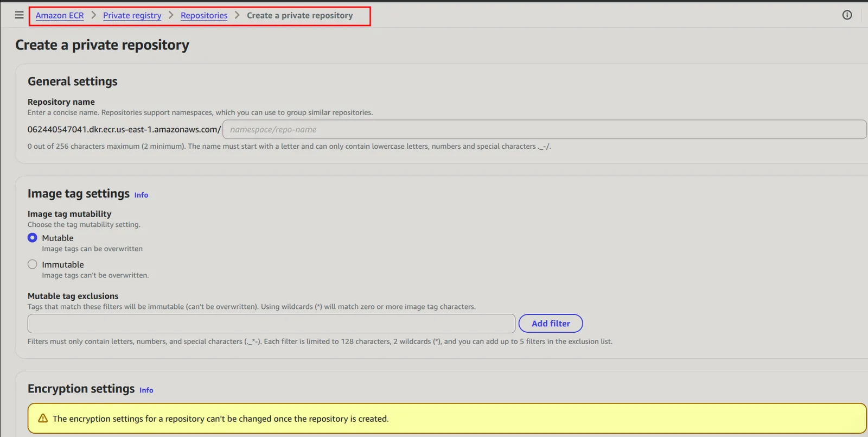Focus the mutable tag exclusions filter field
The height and width of the screenshot is (437, 868).
tap(271, 324)
